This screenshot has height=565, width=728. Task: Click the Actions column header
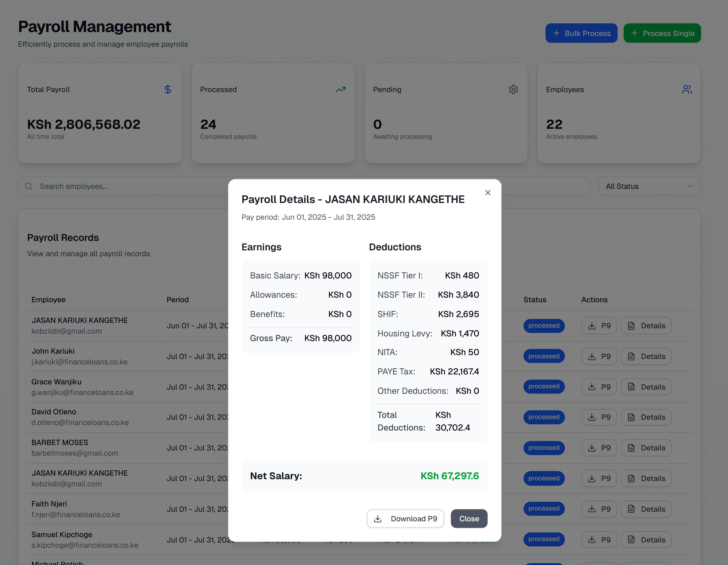pos(594,300)
